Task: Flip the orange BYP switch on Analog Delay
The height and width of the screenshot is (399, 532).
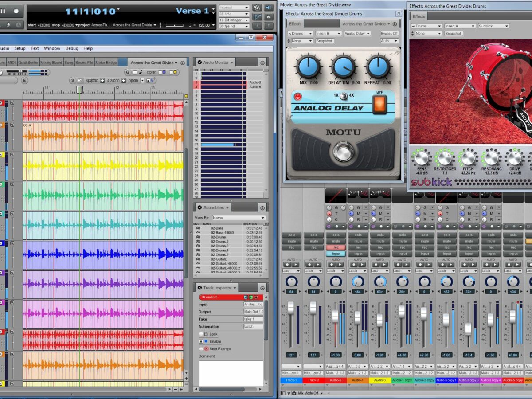Action: click(379, 105)
